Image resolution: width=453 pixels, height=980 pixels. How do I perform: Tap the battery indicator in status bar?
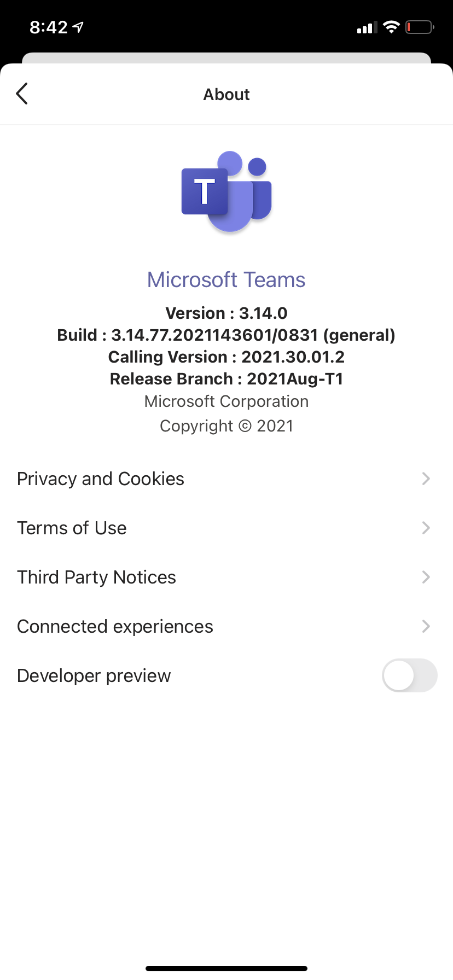point(419,27)
